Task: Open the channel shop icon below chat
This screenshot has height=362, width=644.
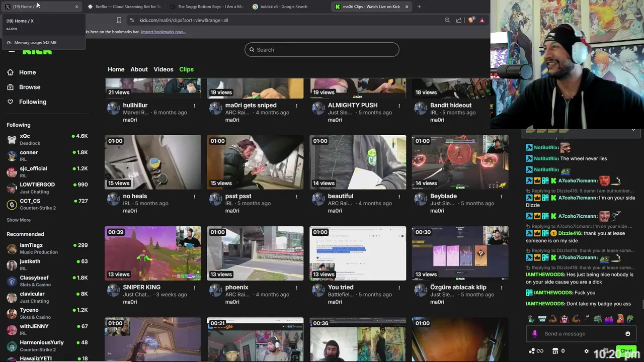Action: [x=555, y=351]
